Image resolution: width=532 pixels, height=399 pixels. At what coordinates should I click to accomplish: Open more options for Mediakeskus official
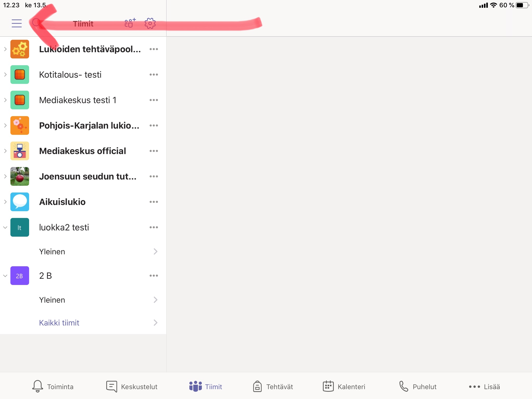pyautogui.click(x=154, y=151)
